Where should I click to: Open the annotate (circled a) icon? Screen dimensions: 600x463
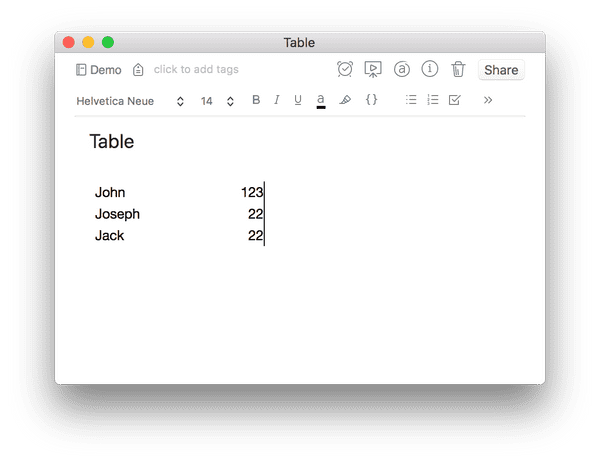[402, 69]
